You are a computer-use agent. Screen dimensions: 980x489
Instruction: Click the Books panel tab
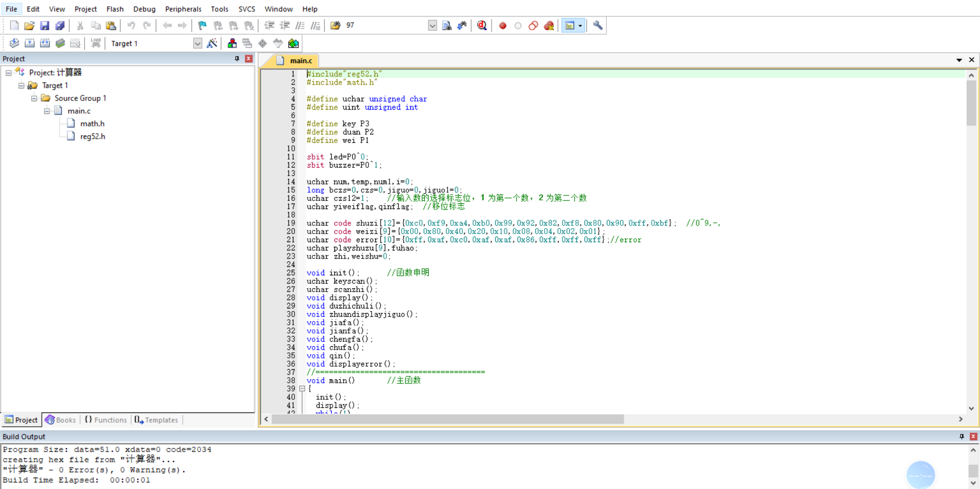coord(61,420)
